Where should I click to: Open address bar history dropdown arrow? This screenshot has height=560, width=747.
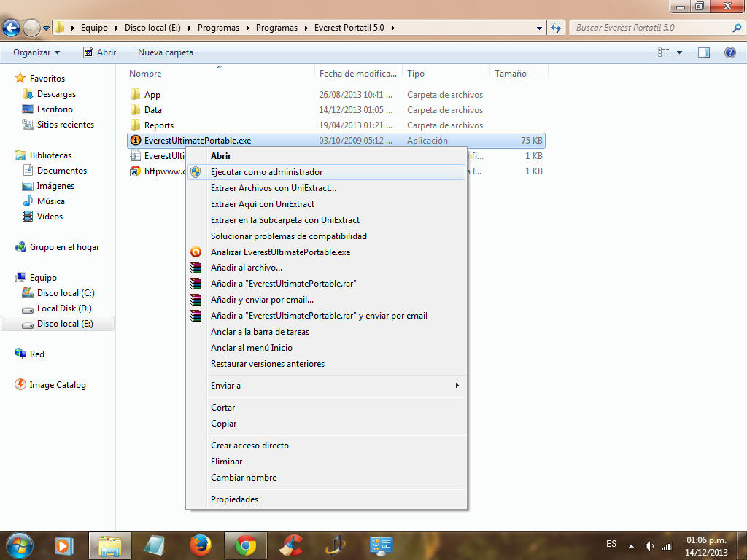pyautogui.click(x=540, y=28)
